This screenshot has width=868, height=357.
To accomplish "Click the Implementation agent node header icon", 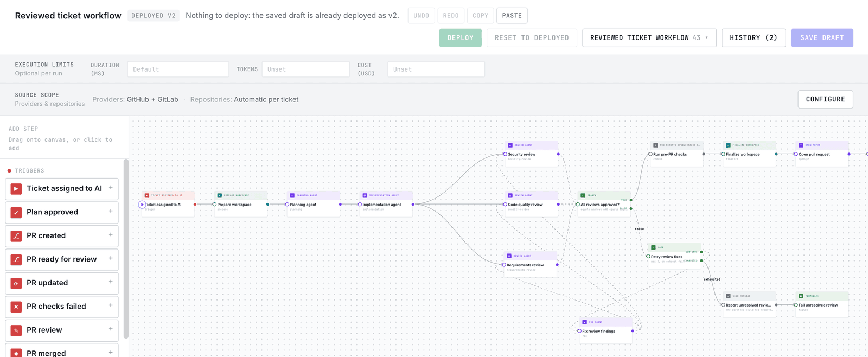I will click(365, 195).
